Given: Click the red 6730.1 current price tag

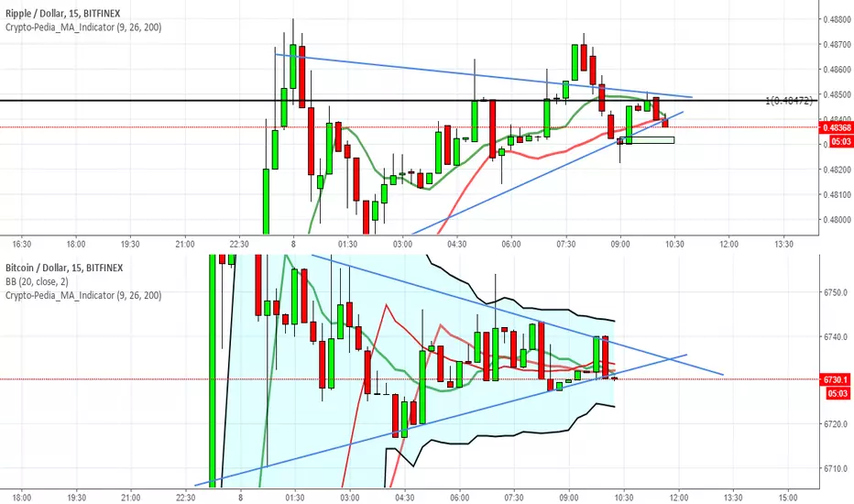Looking at the screenshot, I should click(x=837, y=379).
